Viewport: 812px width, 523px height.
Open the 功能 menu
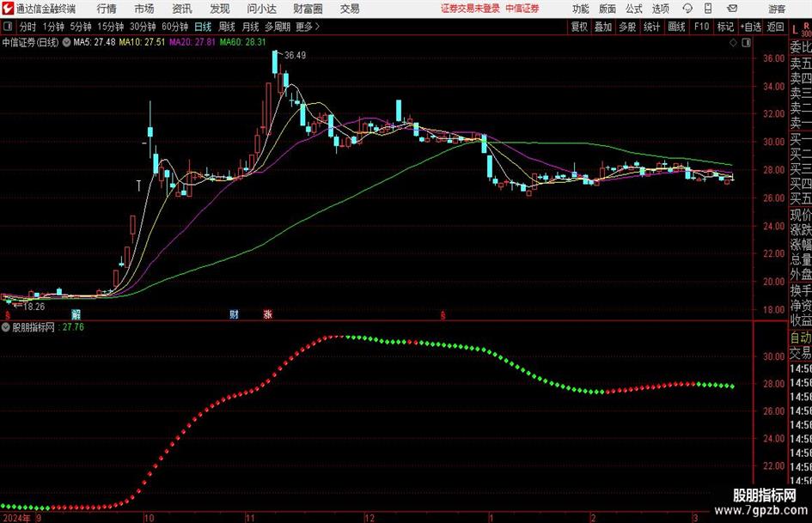tap(581, 9)
